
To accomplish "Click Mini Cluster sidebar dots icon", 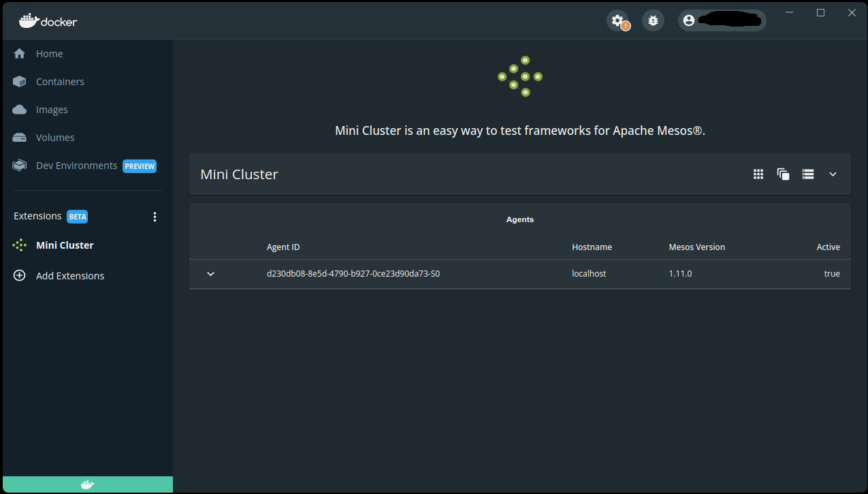I will click(x=19, y=245).
